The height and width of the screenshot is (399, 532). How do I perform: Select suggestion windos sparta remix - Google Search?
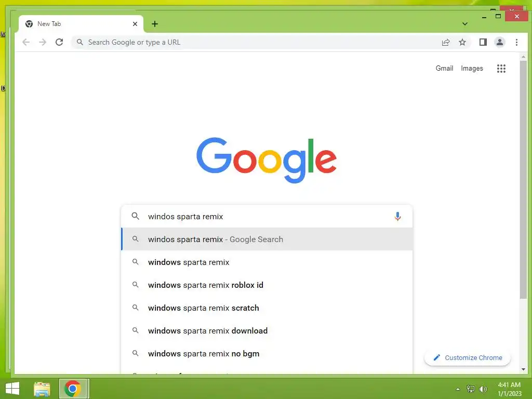click(x=267, y=239)
